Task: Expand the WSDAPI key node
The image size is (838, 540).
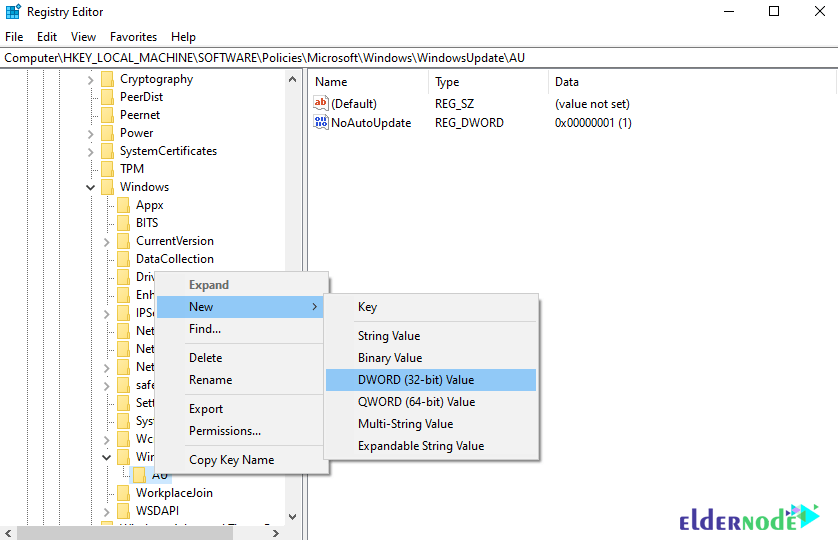Action: tap(106, 512)
